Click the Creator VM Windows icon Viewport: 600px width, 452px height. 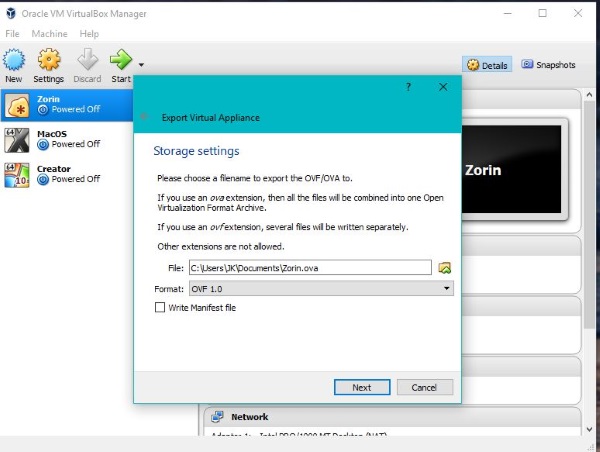tap(17, 175)
